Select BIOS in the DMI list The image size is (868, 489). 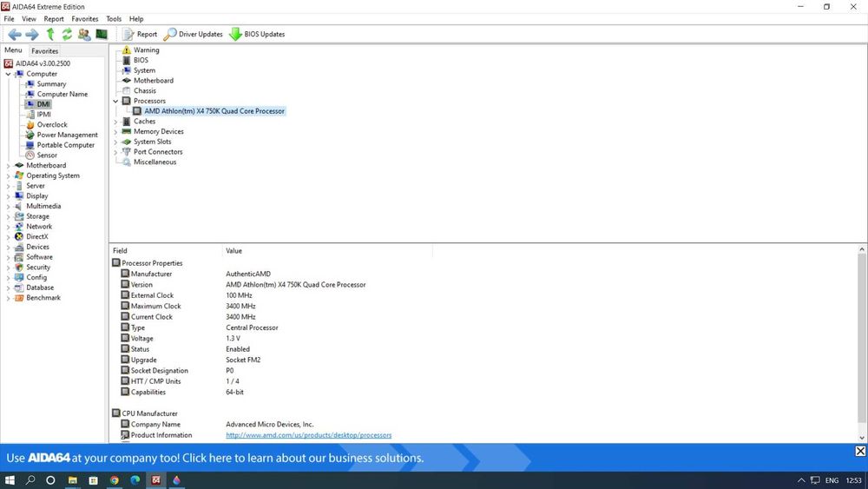[x=141, y=60]
